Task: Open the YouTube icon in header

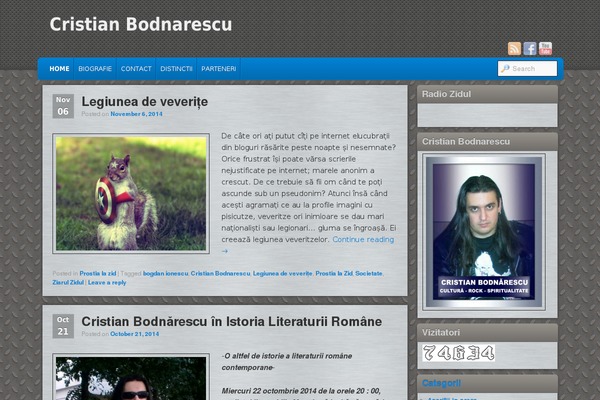Action: pos(545,49)
